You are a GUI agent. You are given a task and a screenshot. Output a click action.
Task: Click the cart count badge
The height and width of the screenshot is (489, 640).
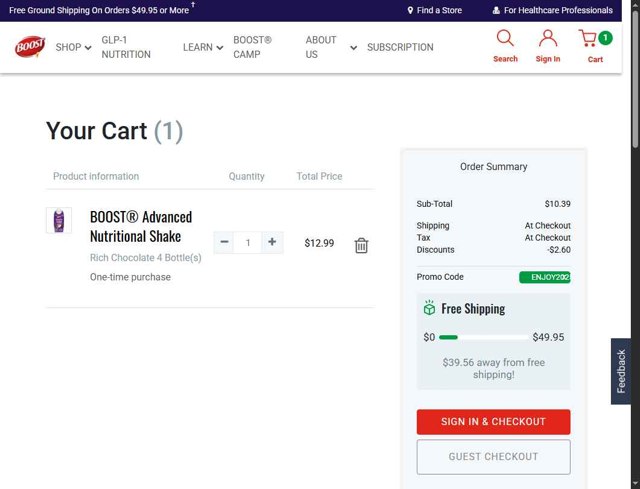[605, 38]
